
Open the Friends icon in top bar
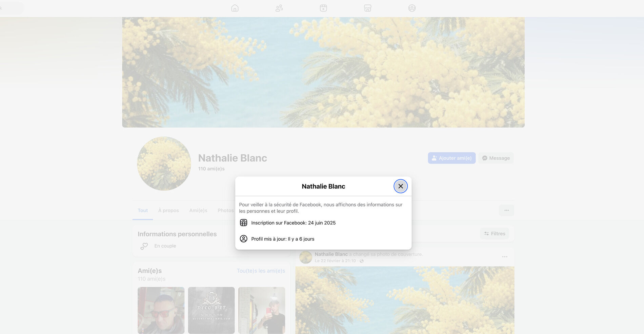point(279,8)
